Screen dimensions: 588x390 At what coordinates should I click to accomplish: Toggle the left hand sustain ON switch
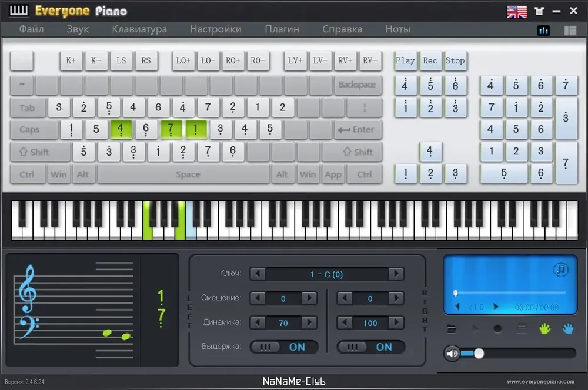tap(285, 347)
